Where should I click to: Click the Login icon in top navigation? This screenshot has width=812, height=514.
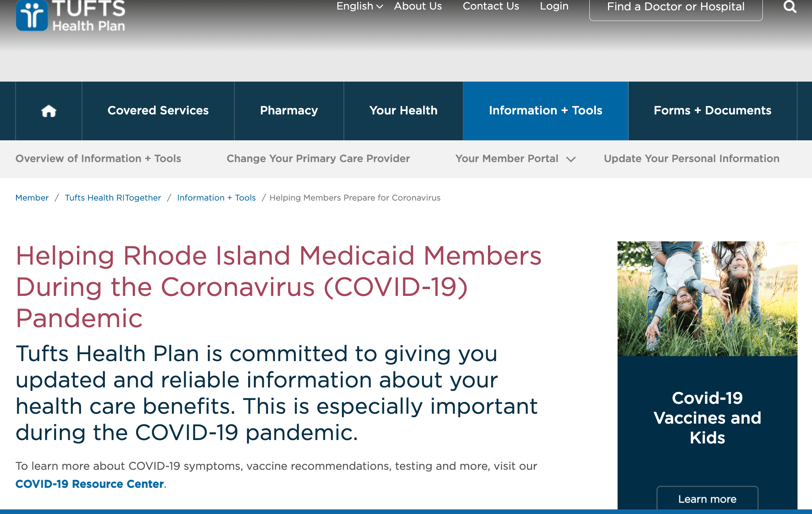[554, 6]
